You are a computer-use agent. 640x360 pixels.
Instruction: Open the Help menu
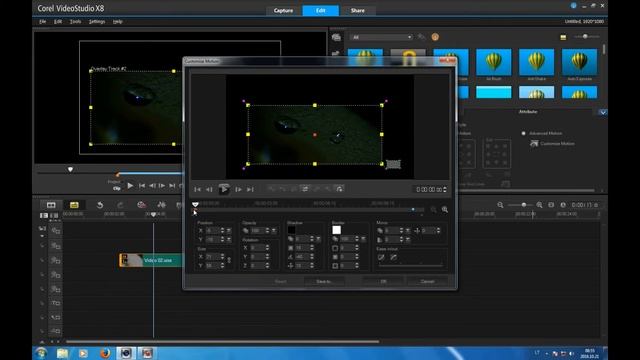[118, 22]
